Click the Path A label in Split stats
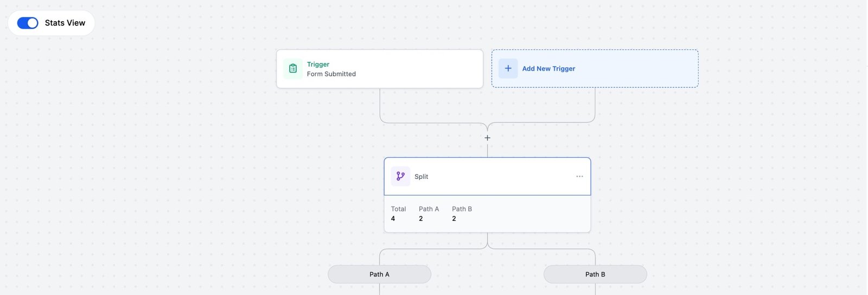 coord(429,209)
